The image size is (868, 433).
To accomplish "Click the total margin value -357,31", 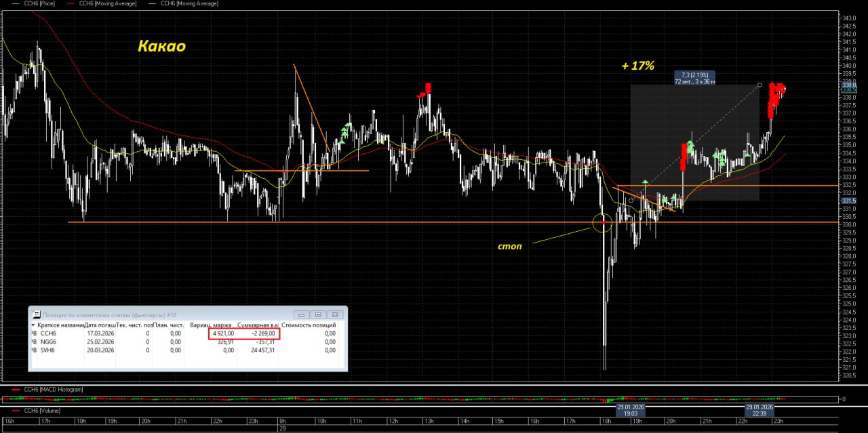I will tap(265, 342).
